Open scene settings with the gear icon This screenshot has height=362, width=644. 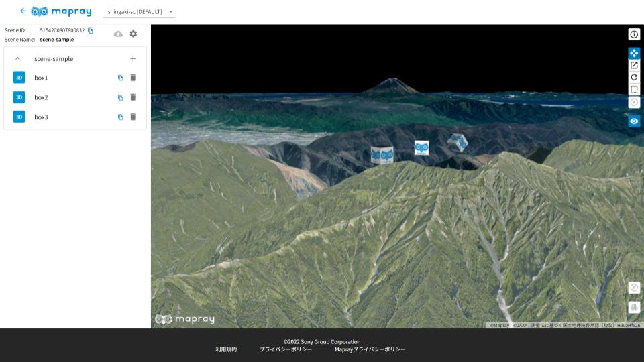click(x=133, y=34)
